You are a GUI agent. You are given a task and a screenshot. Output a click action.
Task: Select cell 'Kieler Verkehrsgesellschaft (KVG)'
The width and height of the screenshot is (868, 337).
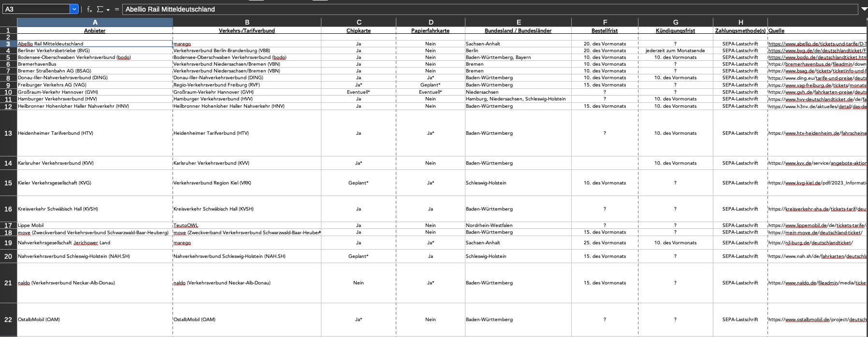(x=95, y=183)
